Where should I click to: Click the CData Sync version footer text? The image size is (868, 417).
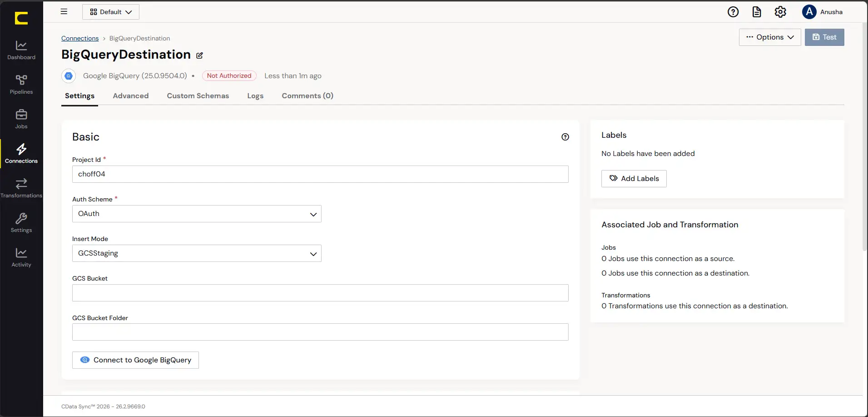(x=103, y=407)
